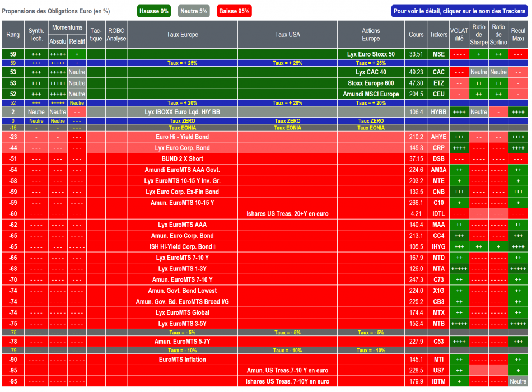Click the Tickers column header
Image resolution: width=532 pixels, height=392 pixels.
(x=438, y=35)
